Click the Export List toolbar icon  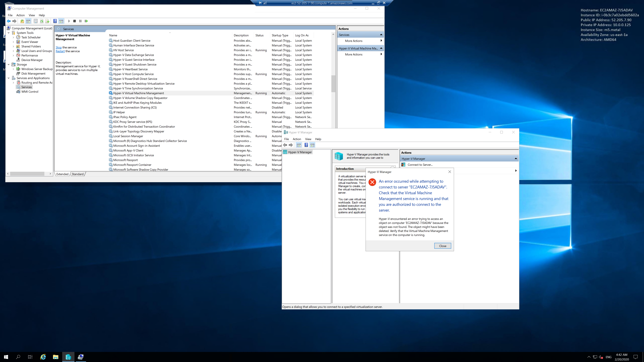(x=47, y=21)
